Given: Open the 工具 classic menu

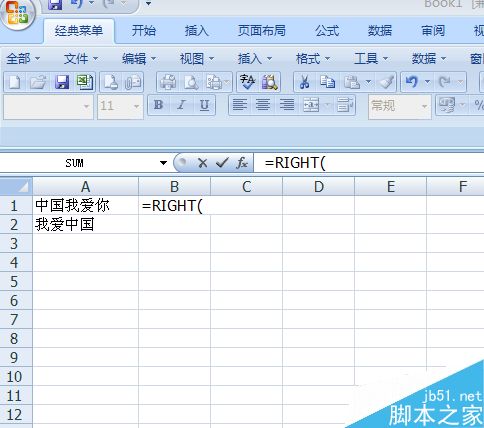Looking at the screenshot, I should tap(371, 59).
